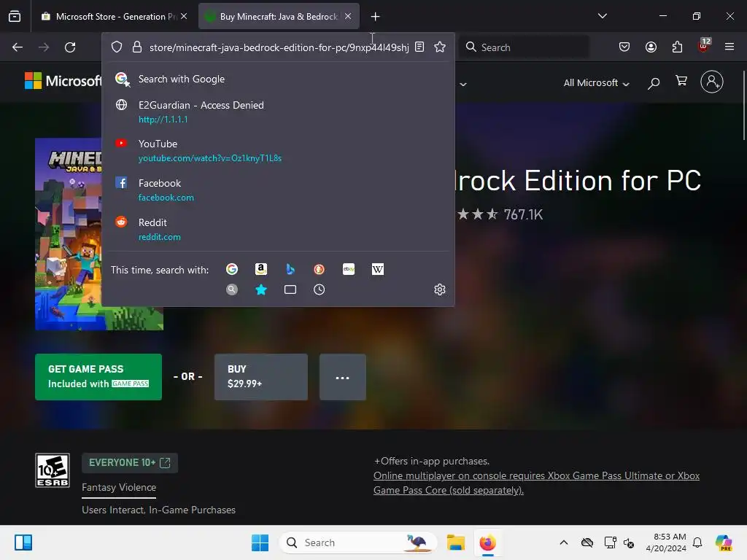This screenshot has height=560, width=747.
Task: Open the widgets panel icon on the taskbar
Action: pyautogui.click(x=23, y=542)
